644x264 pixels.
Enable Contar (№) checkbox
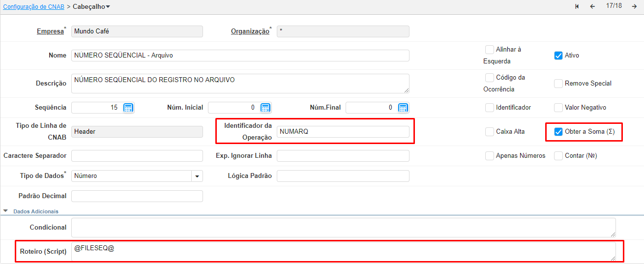(x=558, y=156)
